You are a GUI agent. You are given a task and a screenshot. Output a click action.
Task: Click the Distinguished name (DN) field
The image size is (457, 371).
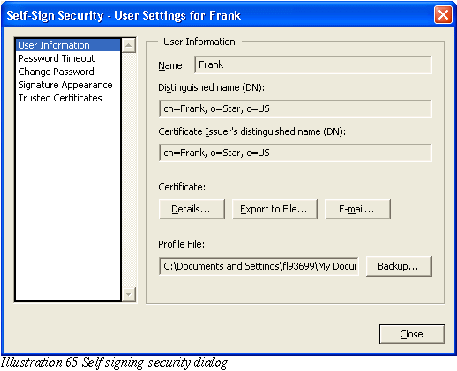tap(295, 109)
